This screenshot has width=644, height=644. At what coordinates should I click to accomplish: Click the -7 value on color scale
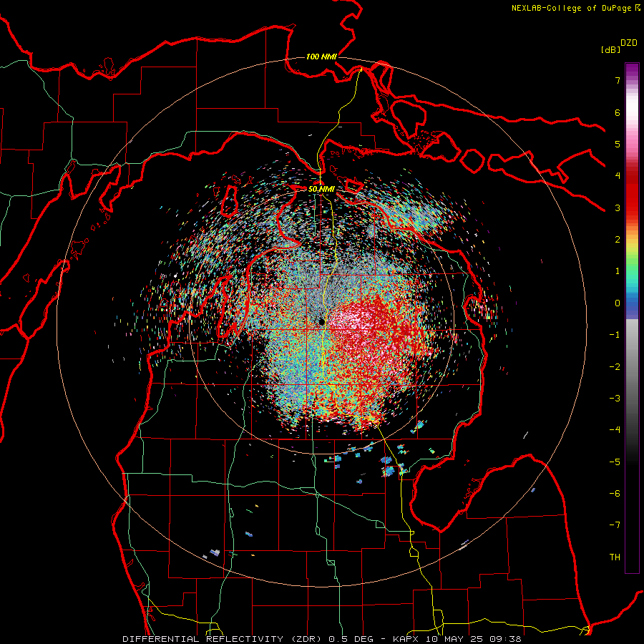tap(615, 525)
